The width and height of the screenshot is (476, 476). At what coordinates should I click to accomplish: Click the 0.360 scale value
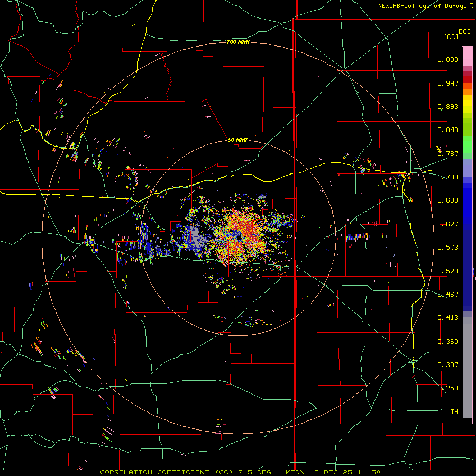pos(448,342)
